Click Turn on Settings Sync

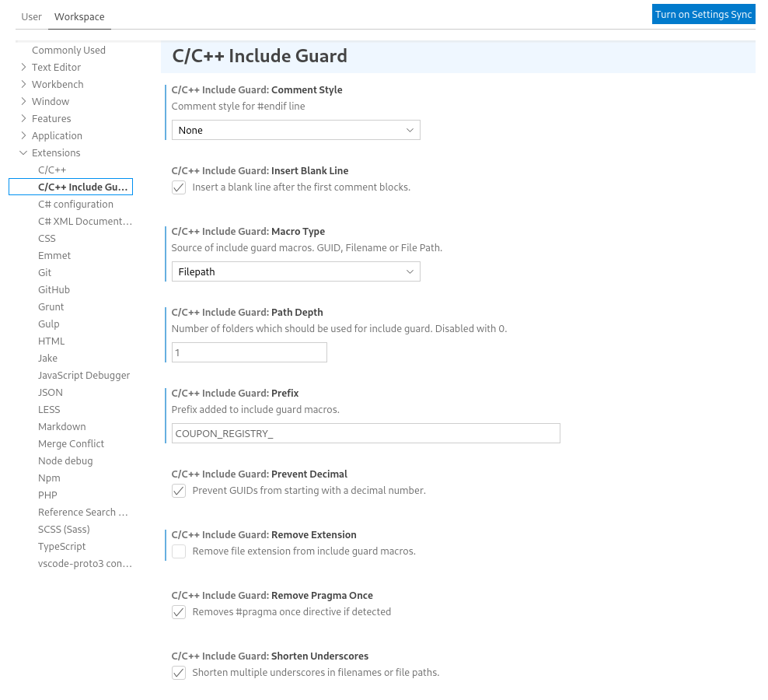(703, 13)
